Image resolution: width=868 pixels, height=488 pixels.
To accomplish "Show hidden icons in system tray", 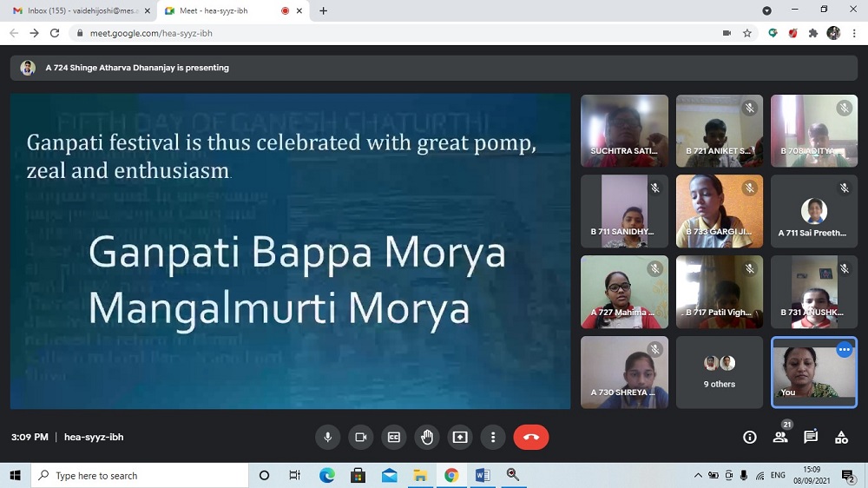I will (698, 475).
